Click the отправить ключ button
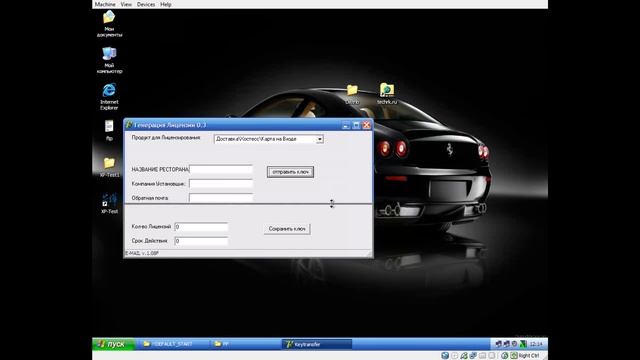The width and height of the screenshot is (640, 360). (290, 172)
